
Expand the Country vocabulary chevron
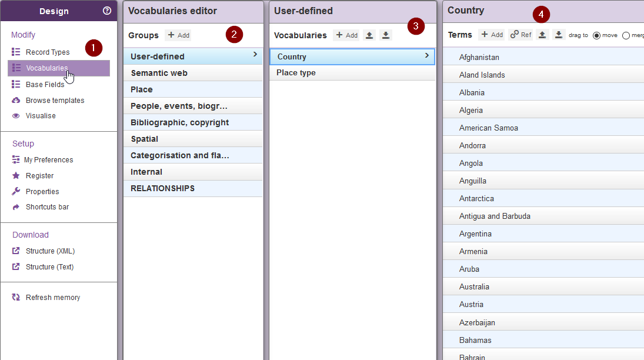pos(426,56)
